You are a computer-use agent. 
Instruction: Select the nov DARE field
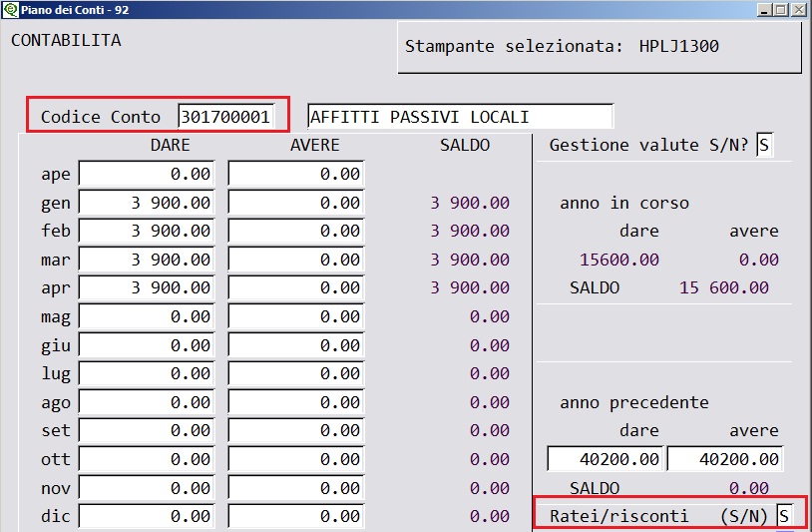click(x=147, y=488)
